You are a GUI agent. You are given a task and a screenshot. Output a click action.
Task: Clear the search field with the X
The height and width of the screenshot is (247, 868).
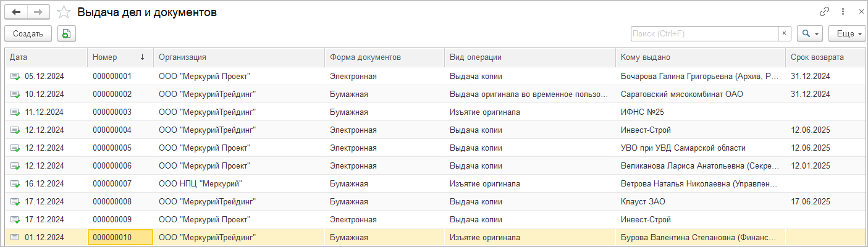click(785, 33)
